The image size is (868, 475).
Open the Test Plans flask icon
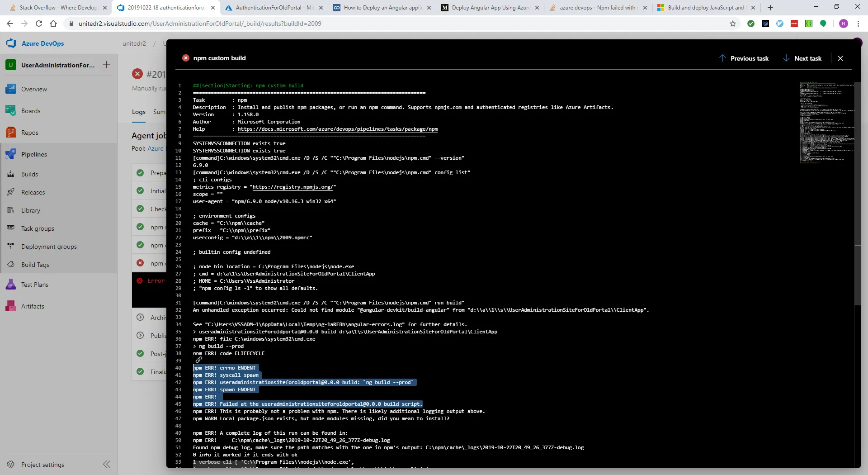coord(11,285)
